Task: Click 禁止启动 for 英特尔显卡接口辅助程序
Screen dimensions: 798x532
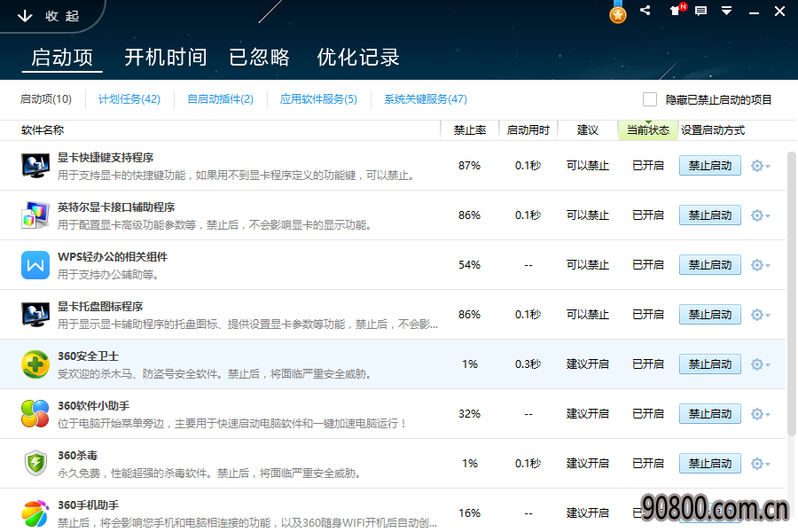Action: click(x=710, y=215)
